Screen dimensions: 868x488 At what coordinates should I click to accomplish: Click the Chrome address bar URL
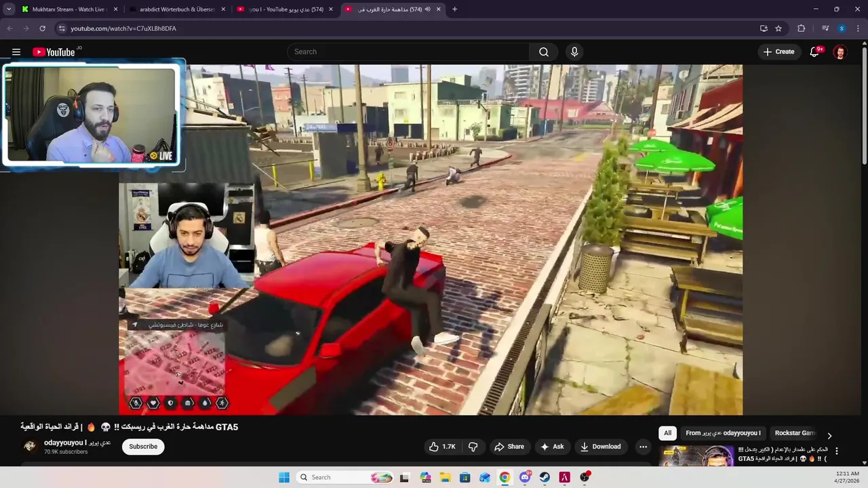(x=123, y=28)
